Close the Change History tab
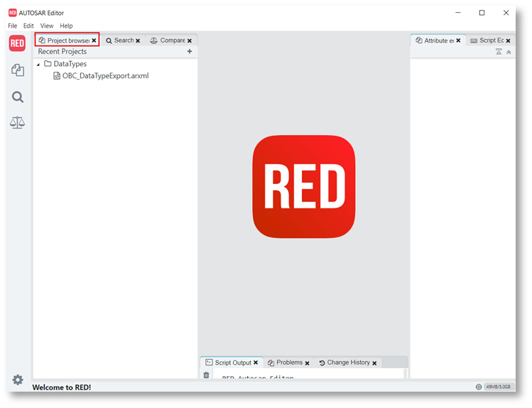This screenshot has height=408, width=532. pyautogui.click(x=374, y=363)
